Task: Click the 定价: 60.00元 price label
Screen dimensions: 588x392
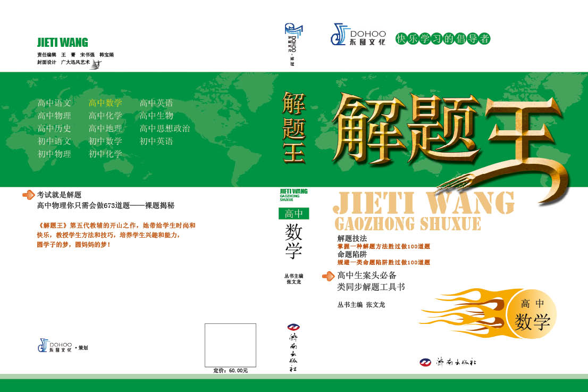Action: [231, 371]
